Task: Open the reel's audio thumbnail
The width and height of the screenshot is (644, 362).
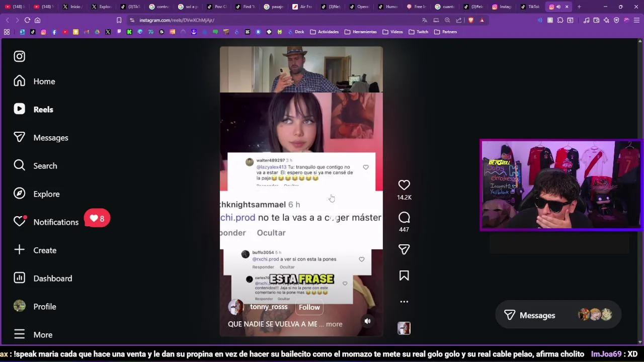Action: pos(404,328)
